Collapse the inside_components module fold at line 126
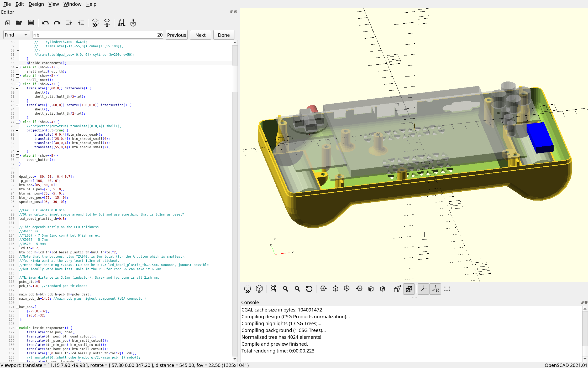The width and height of the screenshot is (588, 368). 17,328
